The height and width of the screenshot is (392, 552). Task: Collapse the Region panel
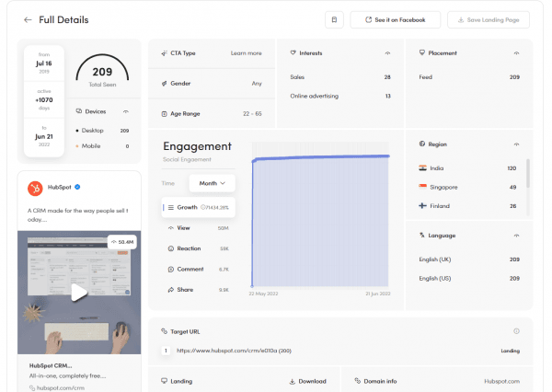pos(516,144)
